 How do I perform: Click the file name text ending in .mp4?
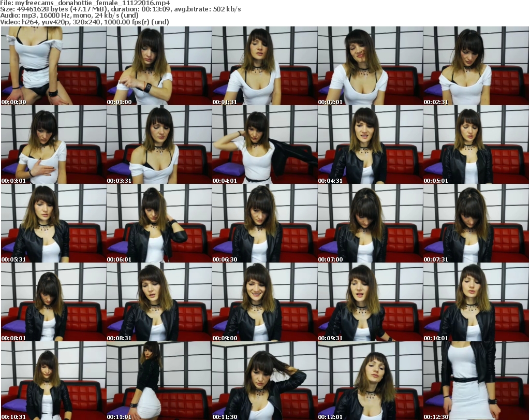point(92,3)
